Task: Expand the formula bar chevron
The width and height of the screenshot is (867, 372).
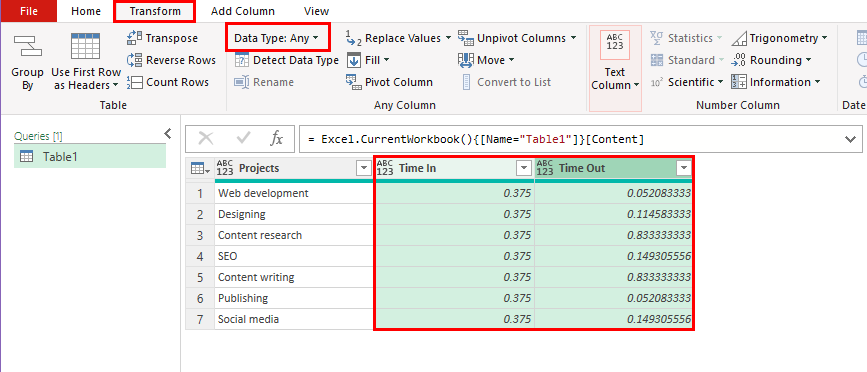Action: click(850, 139)
